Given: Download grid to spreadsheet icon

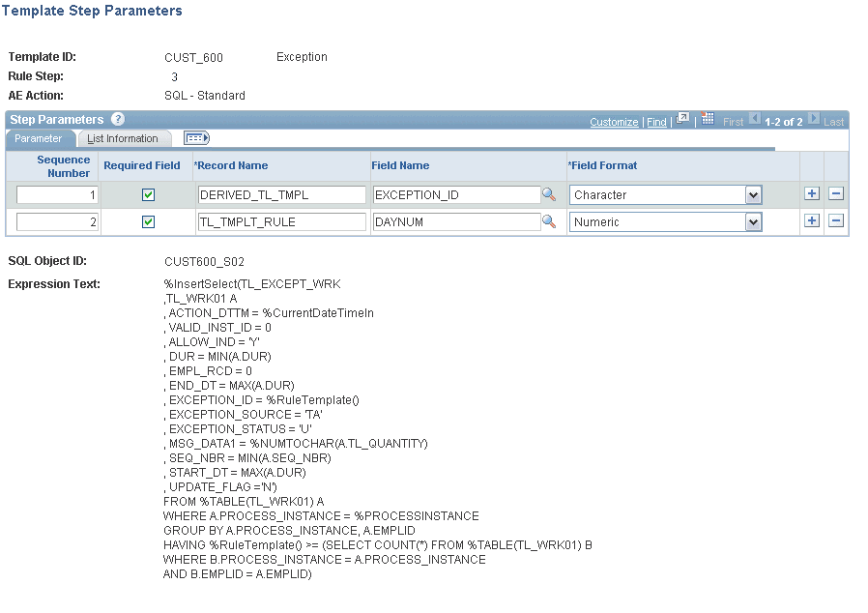Looking at the screenshot, I should tap(708, 118).
